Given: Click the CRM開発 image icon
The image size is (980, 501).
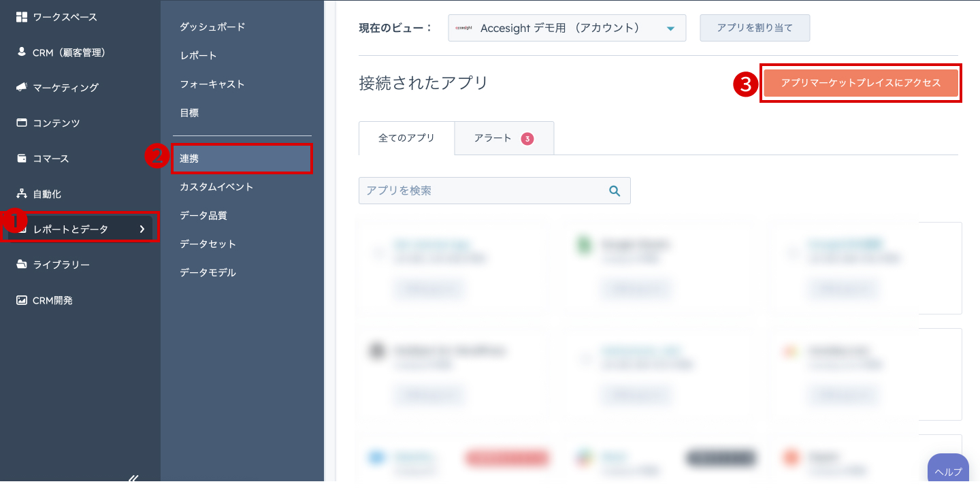Looking at the screenshot, I should pos(22,300).
